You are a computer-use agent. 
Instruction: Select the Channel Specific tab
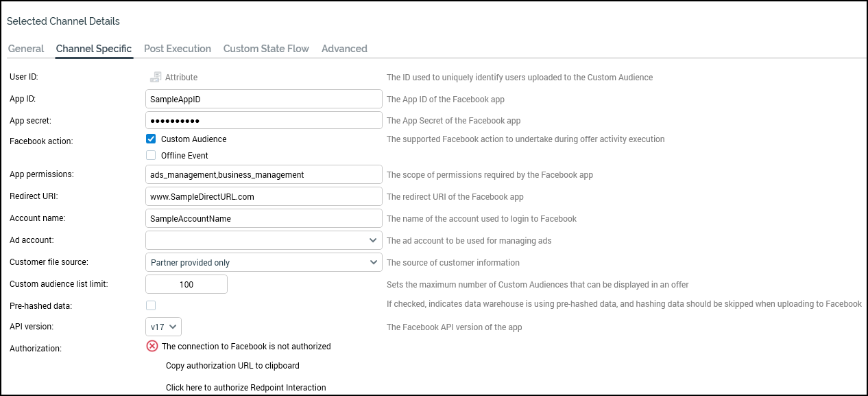[94, 49]
